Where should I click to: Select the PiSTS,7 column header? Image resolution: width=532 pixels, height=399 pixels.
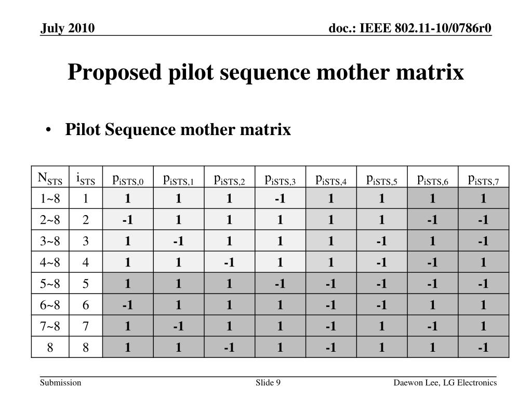tap(484, 177)
